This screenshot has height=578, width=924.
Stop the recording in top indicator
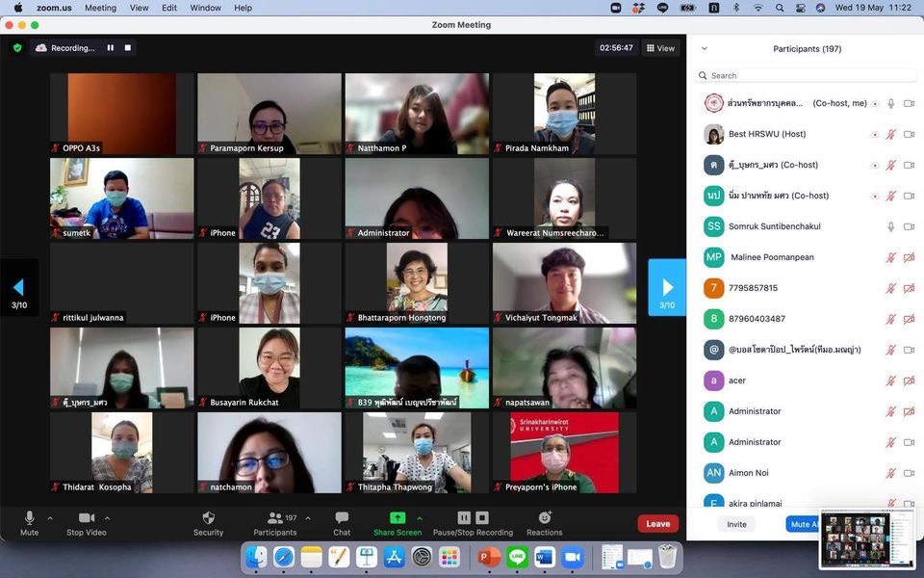(128, 47)
